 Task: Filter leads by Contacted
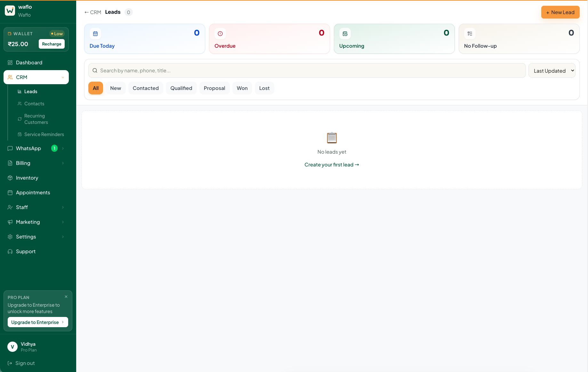click(146, 88)
